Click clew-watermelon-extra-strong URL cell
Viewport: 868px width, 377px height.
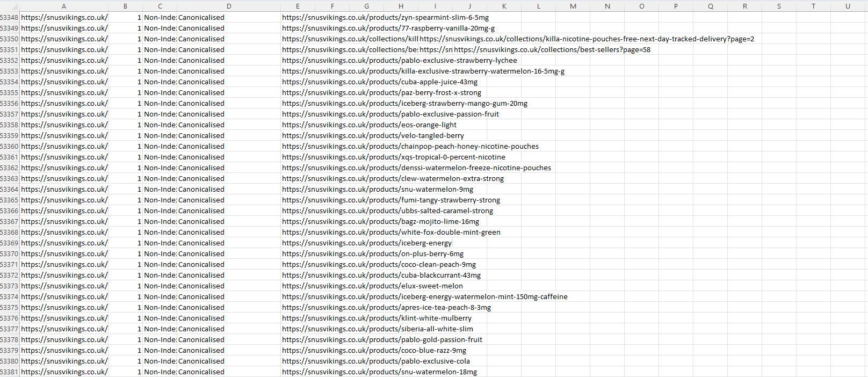393,178
